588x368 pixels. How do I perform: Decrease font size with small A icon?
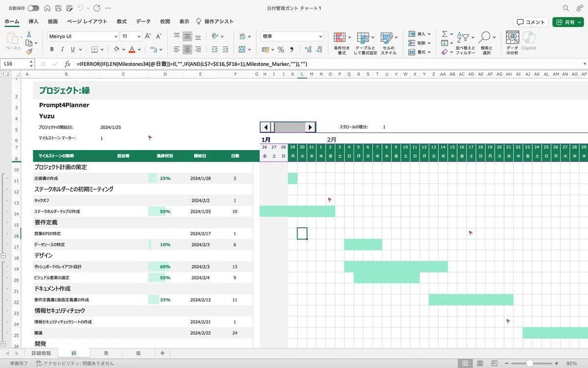(158, 36)
